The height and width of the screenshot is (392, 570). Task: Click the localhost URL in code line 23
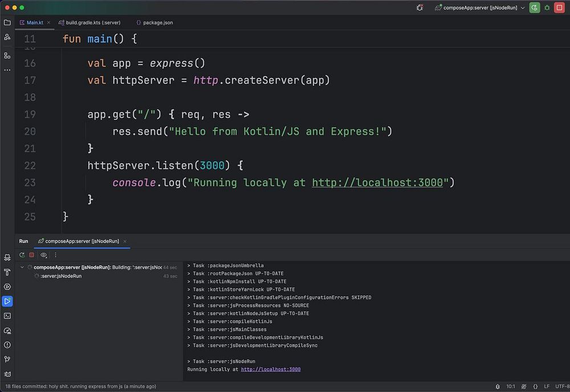coord(377,182)
